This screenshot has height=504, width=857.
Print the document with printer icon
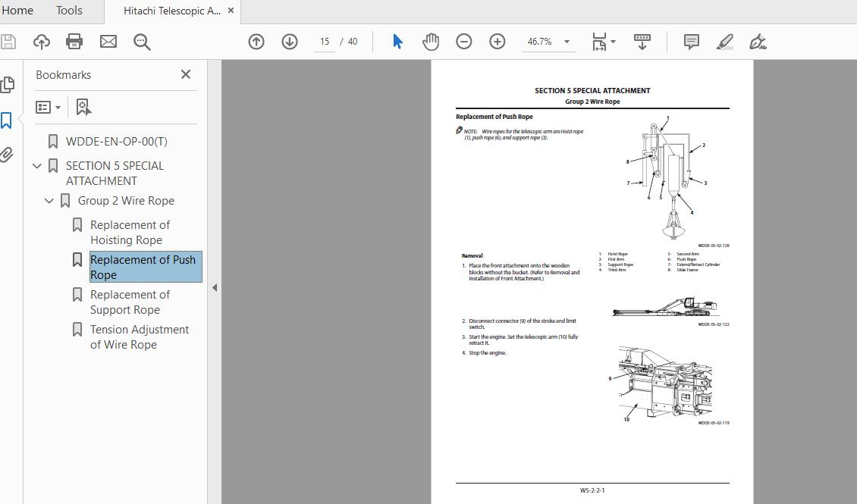[74, 42]
